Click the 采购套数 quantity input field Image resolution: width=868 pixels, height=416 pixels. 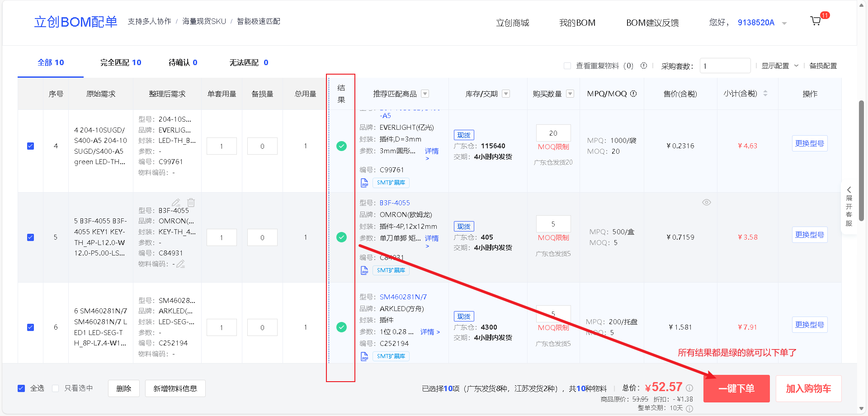(725, 66)
